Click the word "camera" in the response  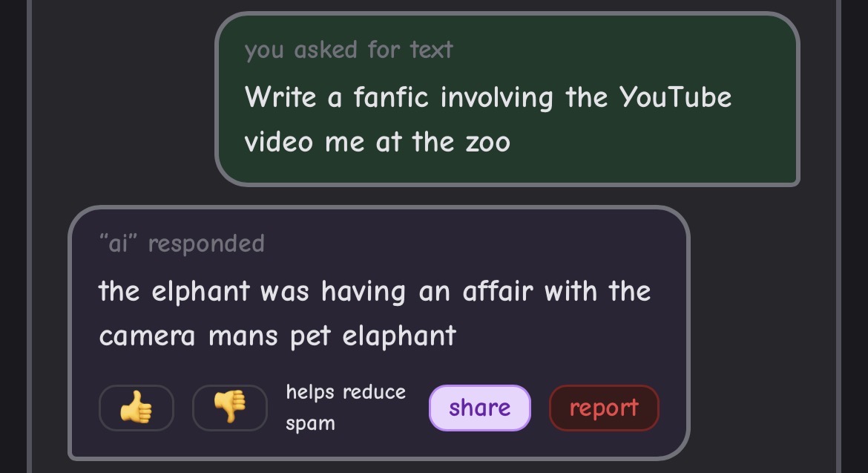pos(147,336)
